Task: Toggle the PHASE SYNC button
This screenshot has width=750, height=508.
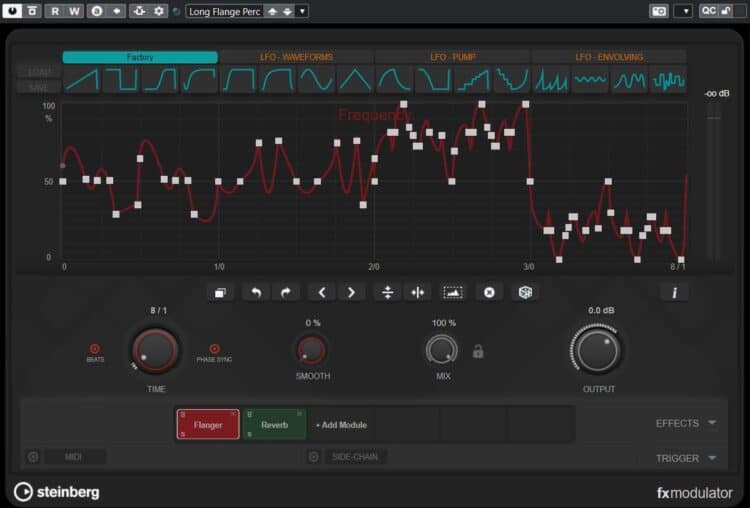Action: (214, 349)
